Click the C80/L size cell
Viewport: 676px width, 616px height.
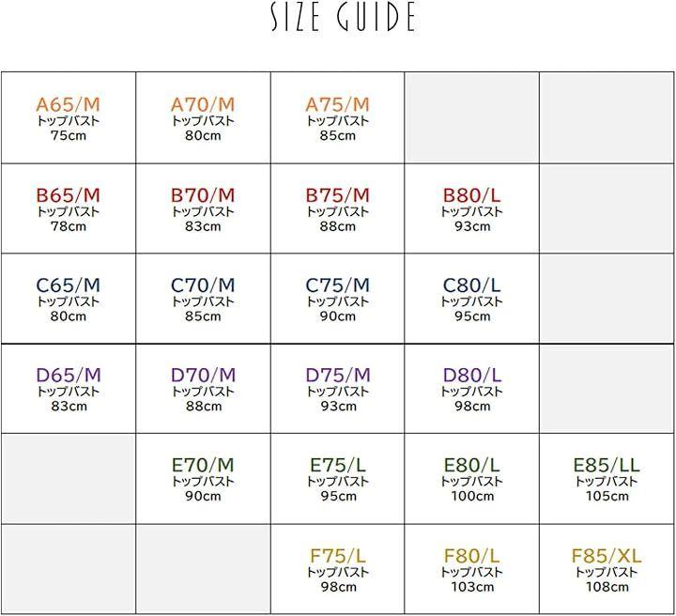(472, 299)
